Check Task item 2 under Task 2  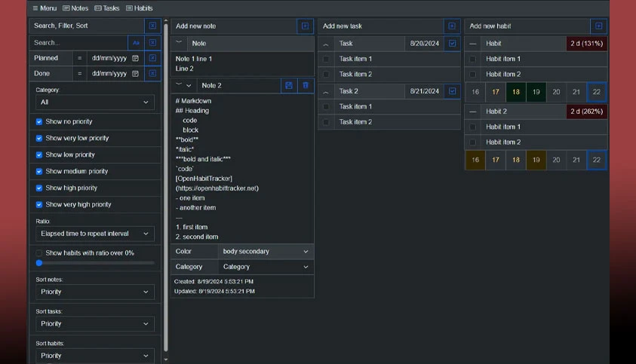[326, 122]
